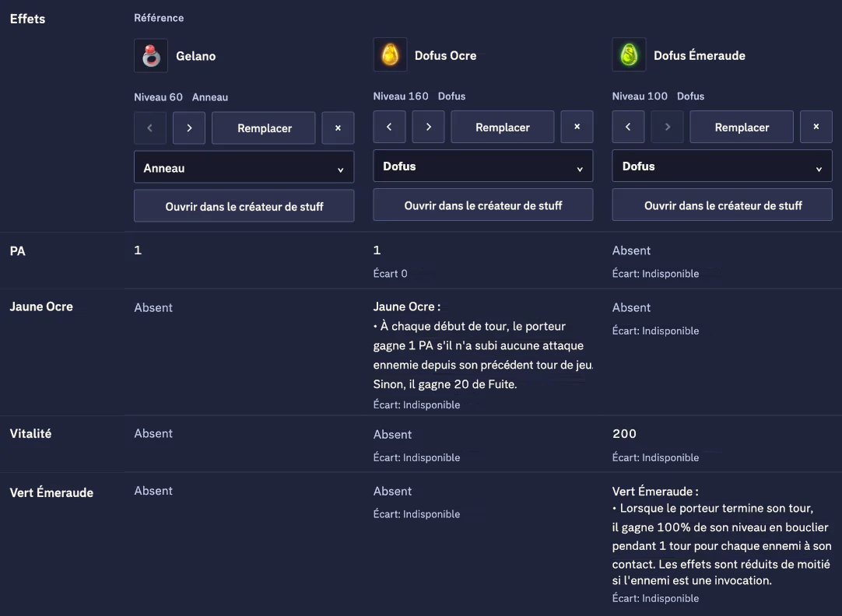Image resolution: width=842 pixels, height=616 pixels.
Task: Move Dofus Ocre column left
Action: pyautogui.click(x=389, y=127)
